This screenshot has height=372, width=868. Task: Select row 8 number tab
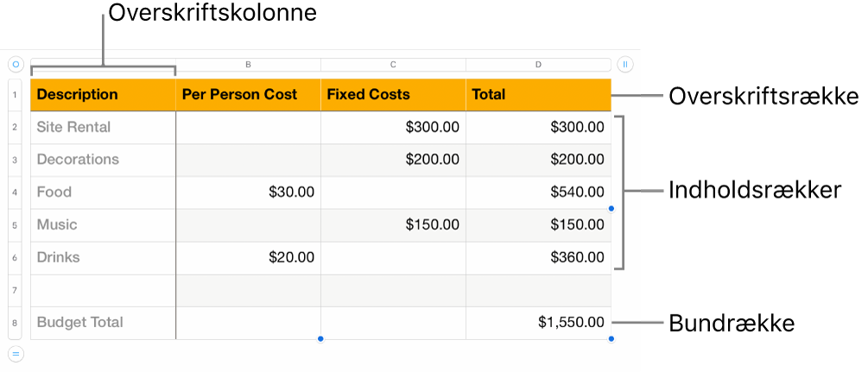[16, 323]
